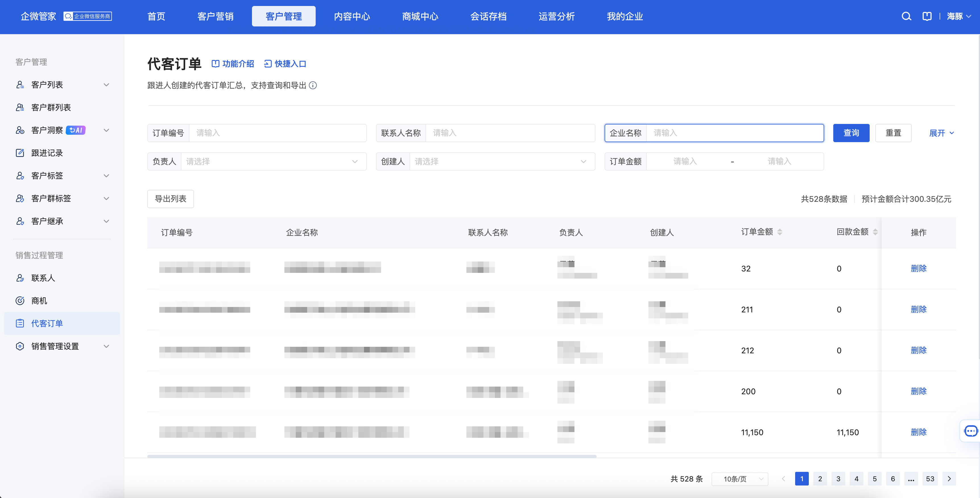Expand the 客户标签 sidebar group
The image size is (980, 498).
(107, 176)
